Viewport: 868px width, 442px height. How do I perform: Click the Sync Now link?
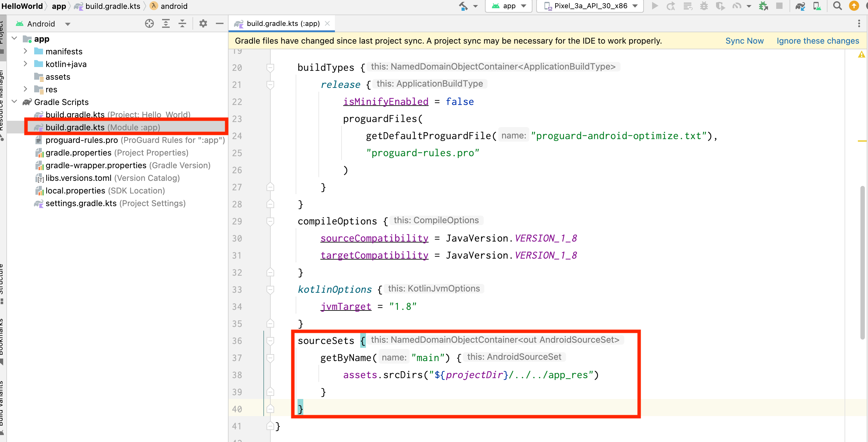(744, 41)
